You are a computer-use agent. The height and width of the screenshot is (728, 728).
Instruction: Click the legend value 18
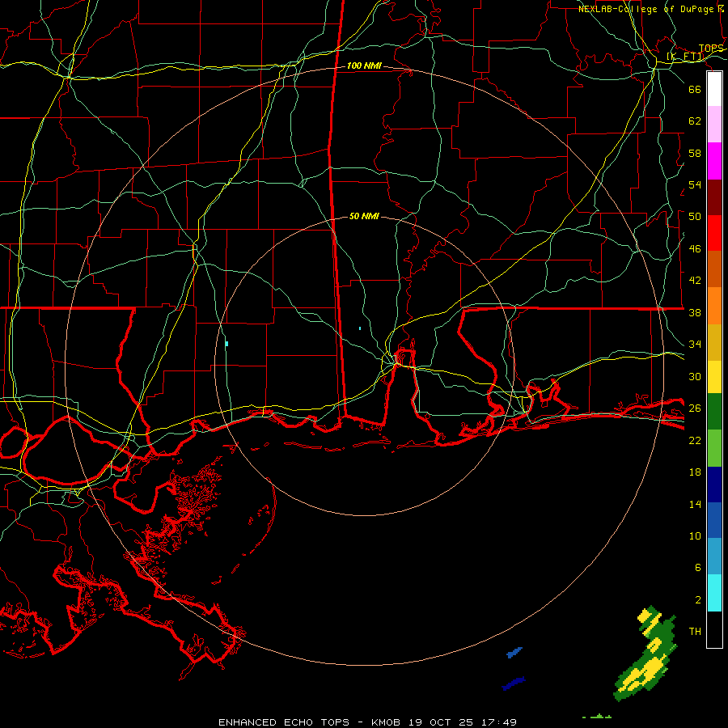[695, 472]
